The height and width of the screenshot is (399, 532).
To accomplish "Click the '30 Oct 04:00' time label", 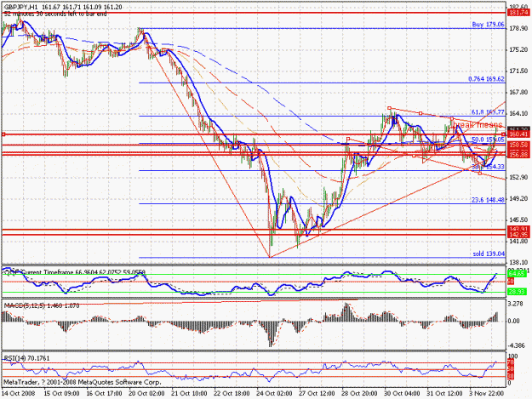I will (402, 394).
